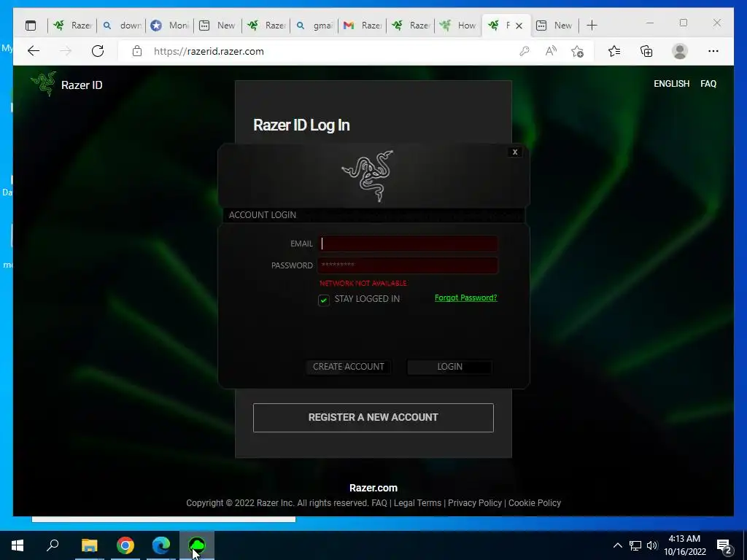Open the Razer.com footer link
Screen dimensions: 747x560
point(373,488)
